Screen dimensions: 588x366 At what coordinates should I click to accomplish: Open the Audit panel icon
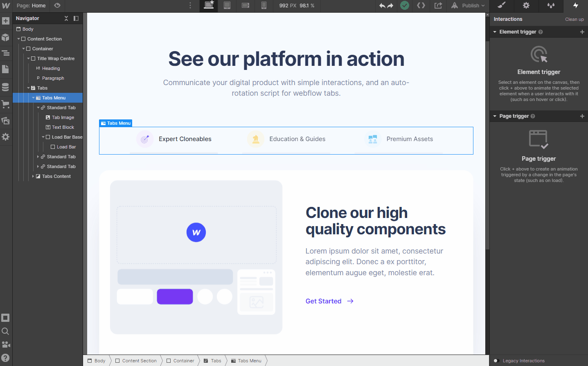click(6, 318)
